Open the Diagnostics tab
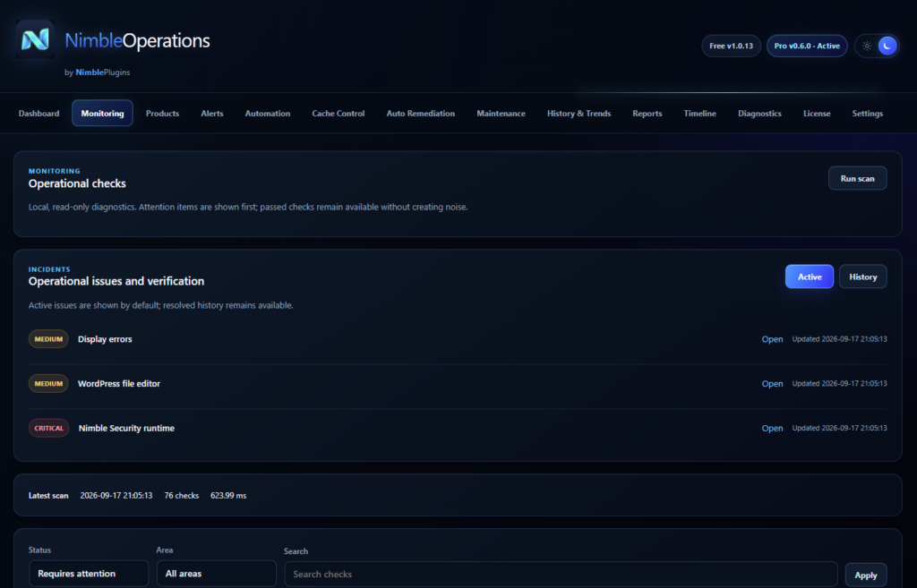The image size is (917, 588). (x=759, y=114)
